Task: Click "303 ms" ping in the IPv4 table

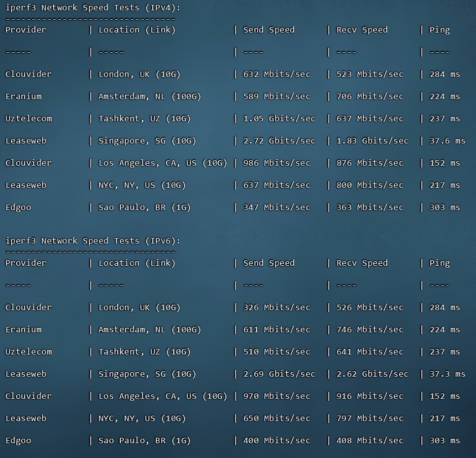Action: pos(445,208)
